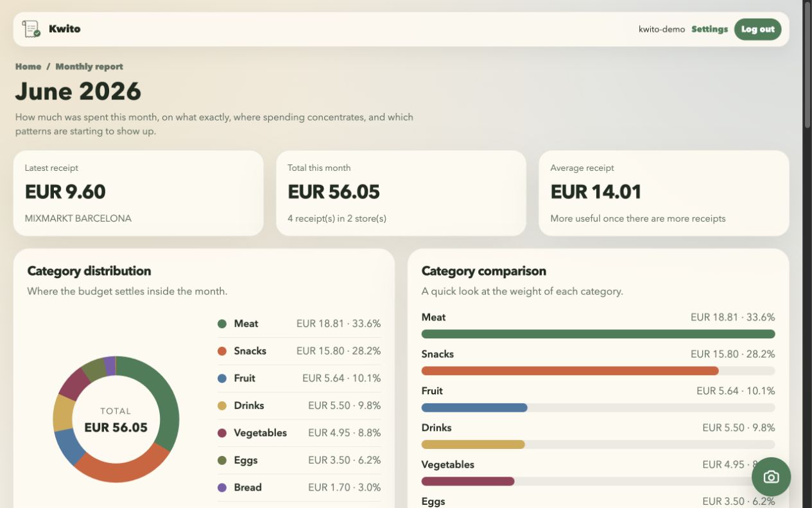Screen dimensions: 812x508
Task: Click the olive Eggs legend dot
Action: 222,460
